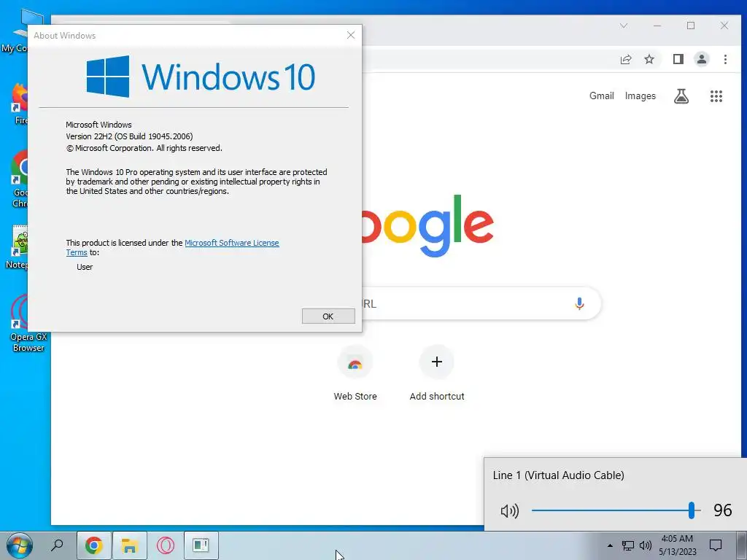
Task: Open Chrome profile avatar
Action: [702, 59]
